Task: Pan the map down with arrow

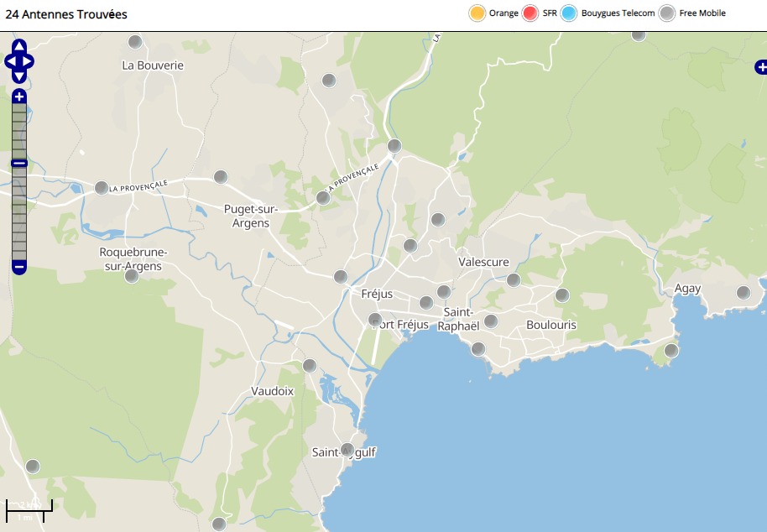Action: (x=19, y=76)
